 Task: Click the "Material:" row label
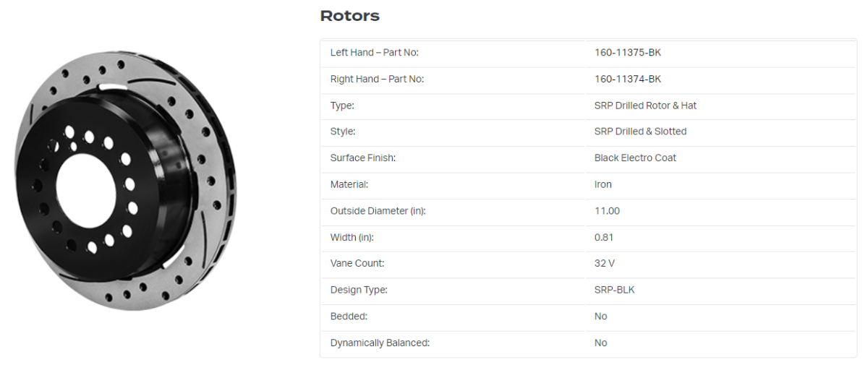pyautogui.click(x=349, y=184)
